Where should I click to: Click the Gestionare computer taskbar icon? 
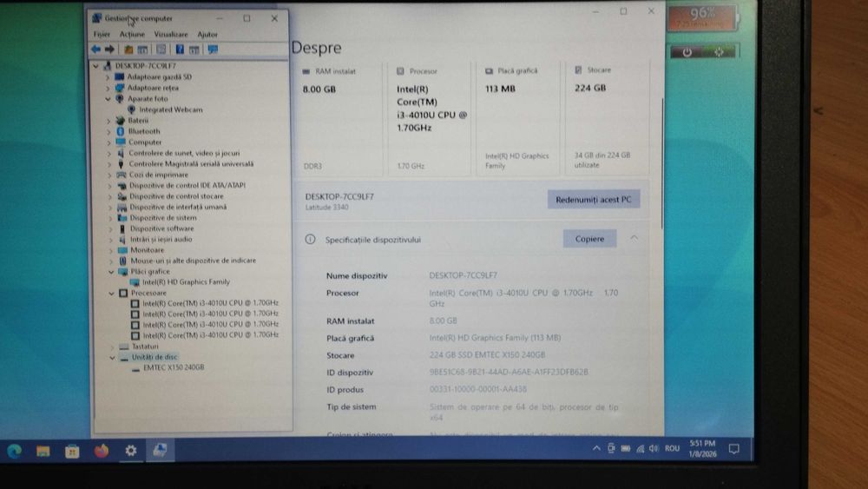[x=160, y=450]
